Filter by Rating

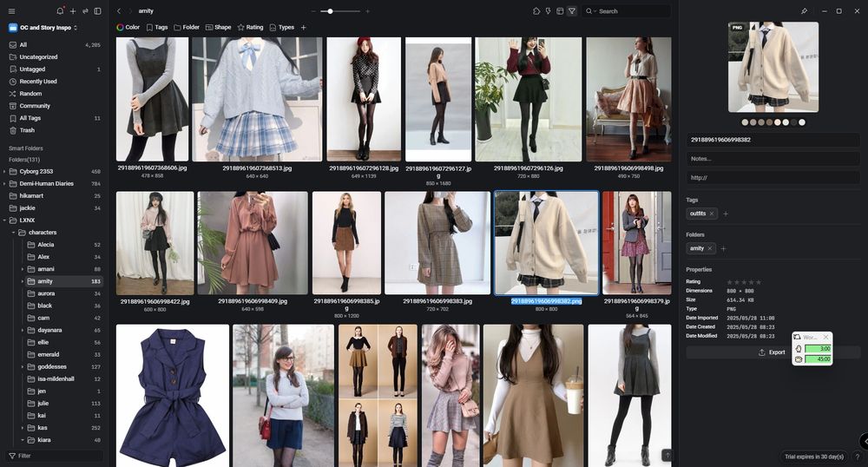pyautogui.click(x=250, y=27)
